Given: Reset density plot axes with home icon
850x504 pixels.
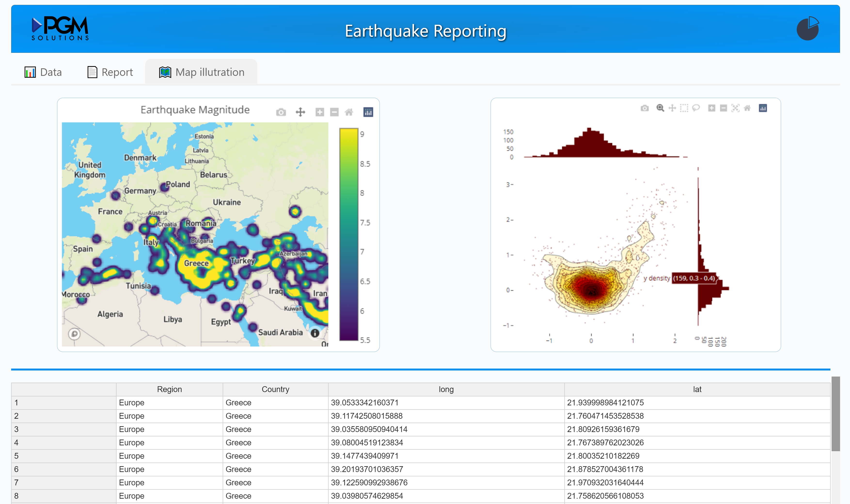Looking at the screenshot, I should (747, 108).
